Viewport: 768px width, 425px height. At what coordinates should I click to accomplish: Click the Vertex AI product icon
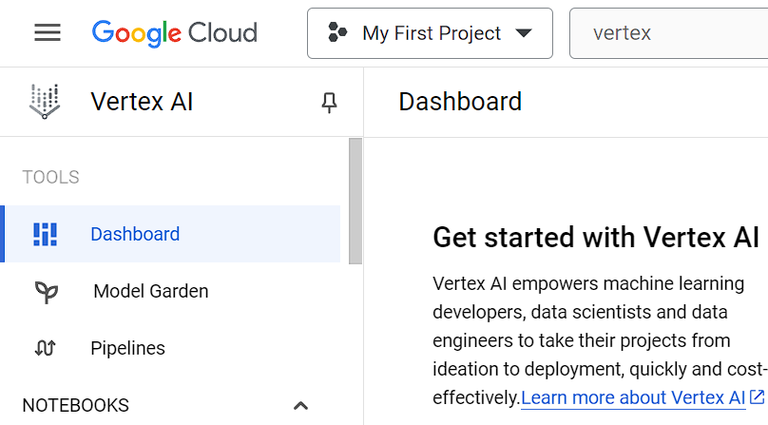click(x=44, y=102)
